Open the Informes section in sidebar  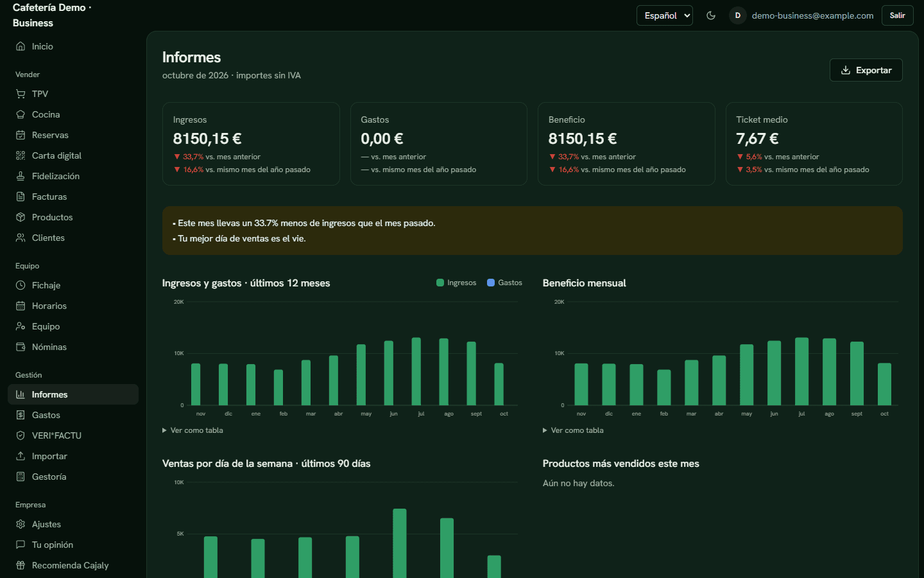pos(73,394)
